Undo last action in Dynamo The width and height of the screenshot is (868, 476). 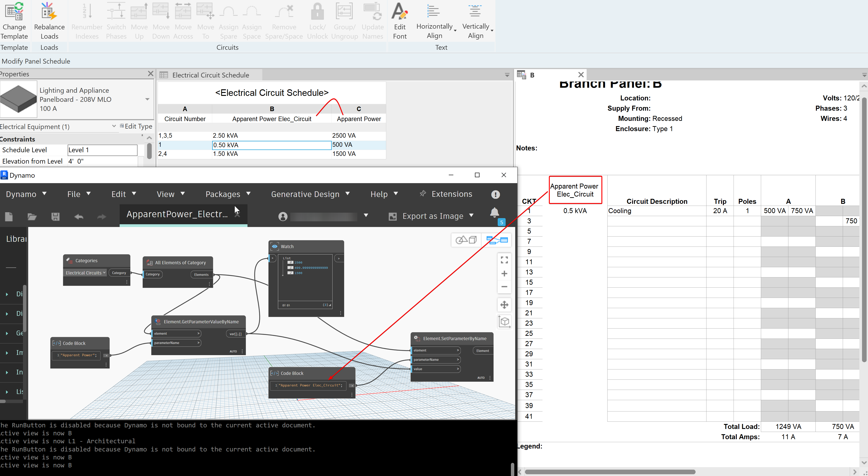coord(78,217)
